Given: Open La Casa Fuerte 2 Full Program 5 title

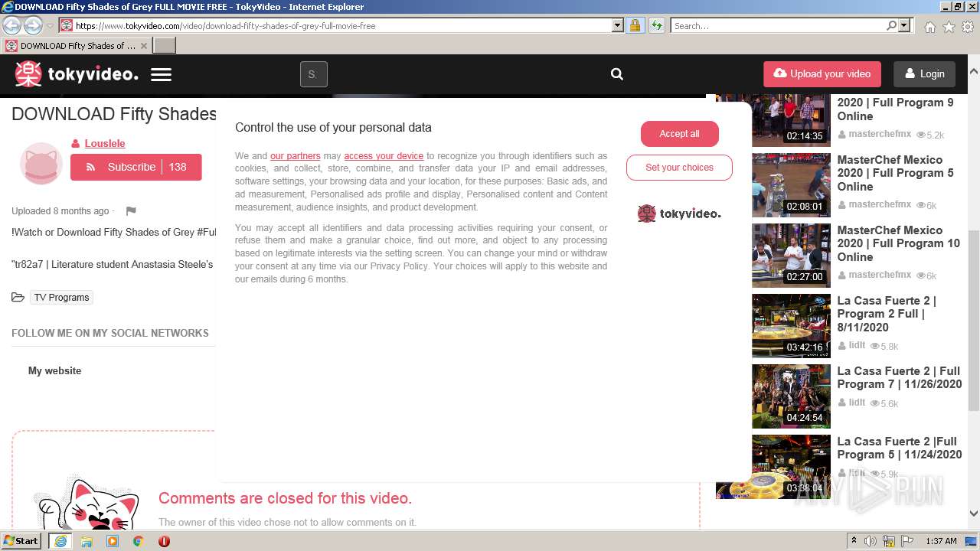Looking at the screenshot, I should [900, 448].
